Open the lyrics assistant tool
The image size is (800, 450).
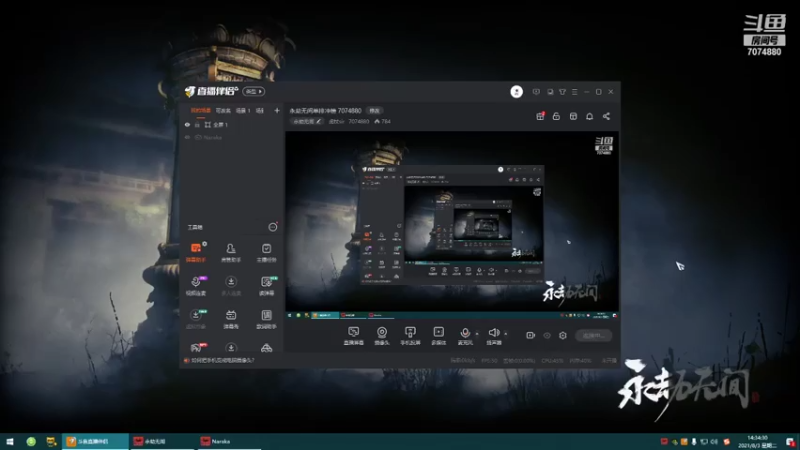click(266, 319)
